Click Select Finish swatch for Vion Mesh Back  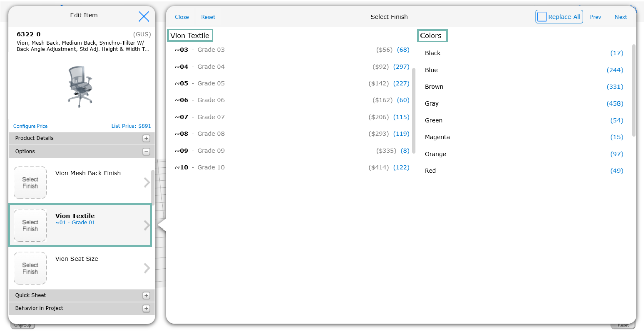point(30,182)
